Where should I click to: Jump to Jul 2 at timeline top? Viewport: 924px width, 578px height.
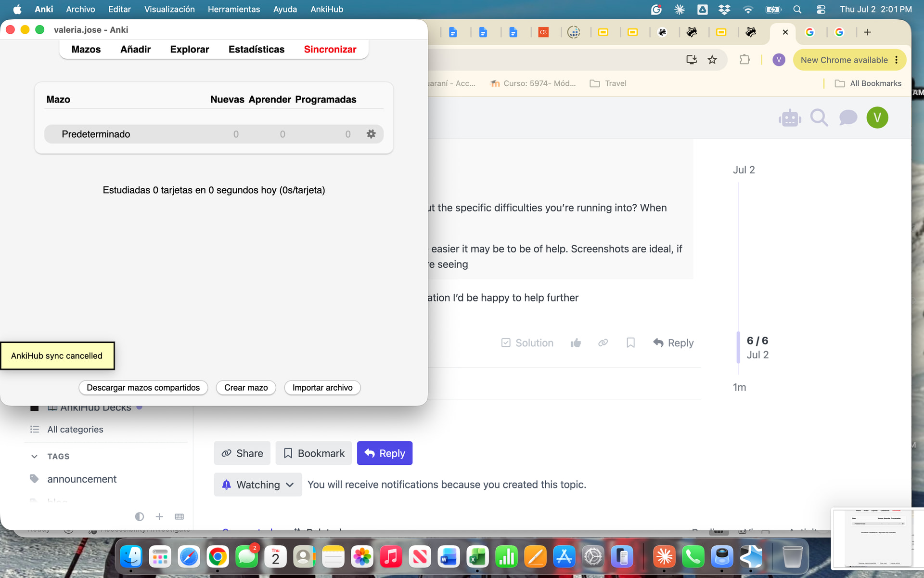[744, 170]
